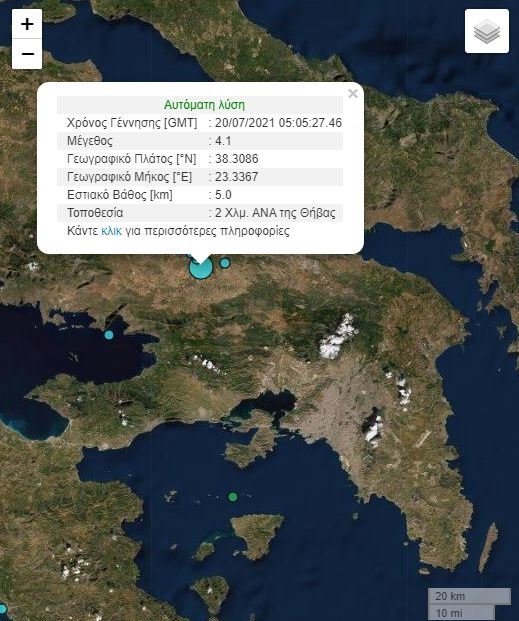Screen dimensions: 519x621
Task: Click the latitude value 38.3086
Action: pyautogui.click(x=237, y=159)
